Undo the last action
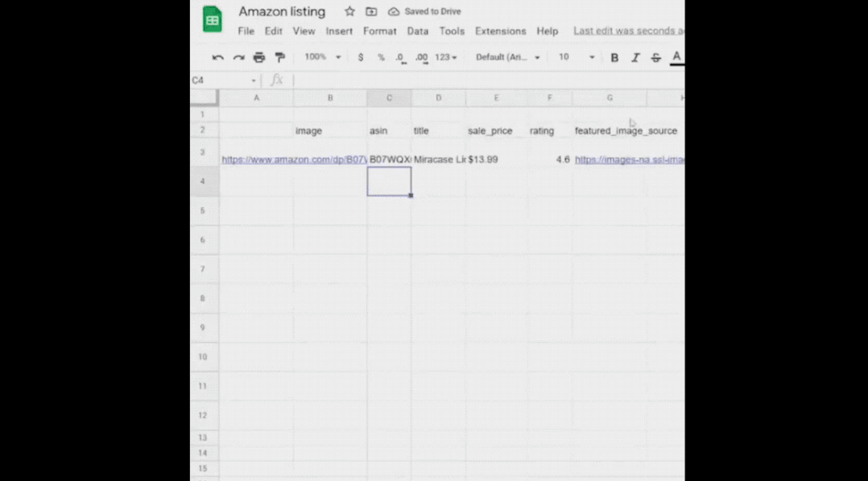The width and height of the screenshot is (868, 481). 217,57
